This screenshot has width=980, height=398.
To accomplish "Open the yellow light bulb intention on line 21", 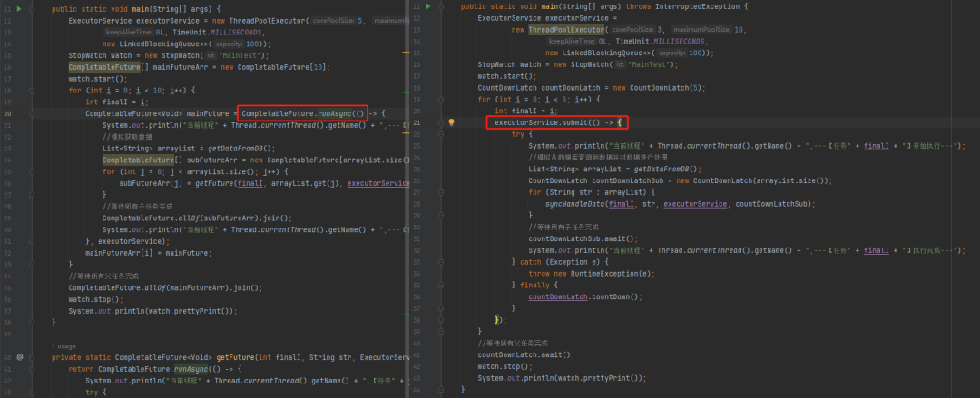I will pyautogui.click(x=451, y=121).
